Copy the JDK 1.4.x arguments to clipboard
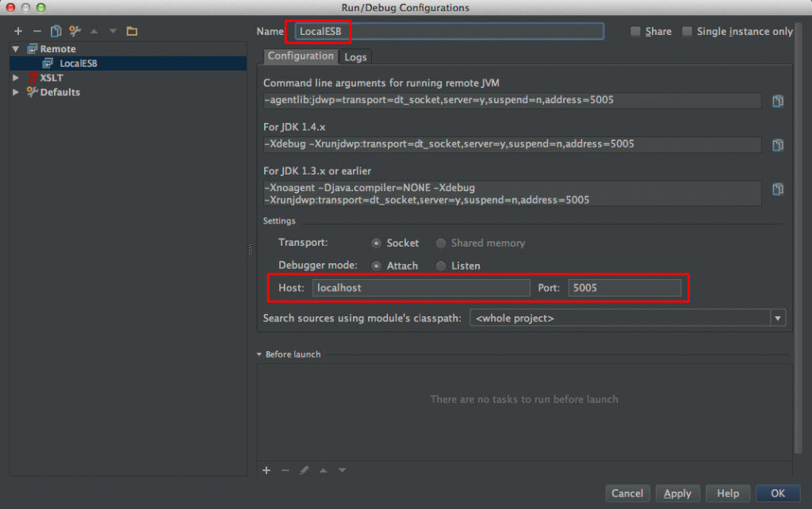 778,145
